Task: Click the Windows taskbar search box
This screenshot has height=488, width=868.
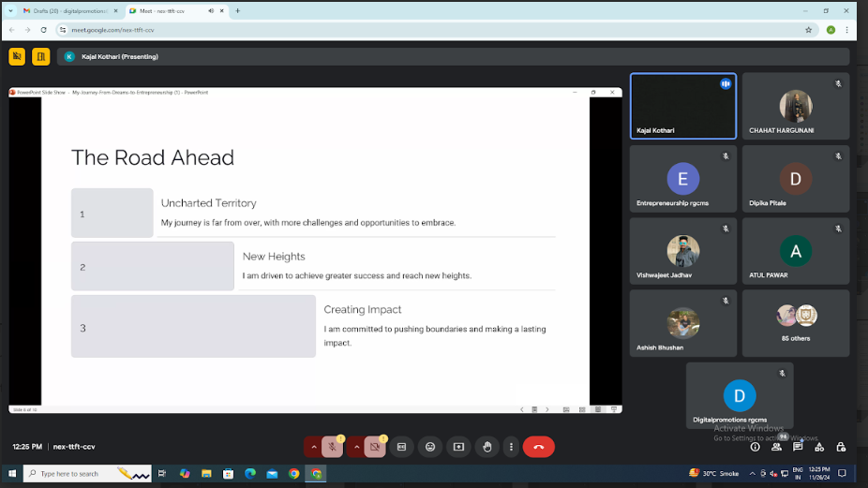Action: (86, 474)
